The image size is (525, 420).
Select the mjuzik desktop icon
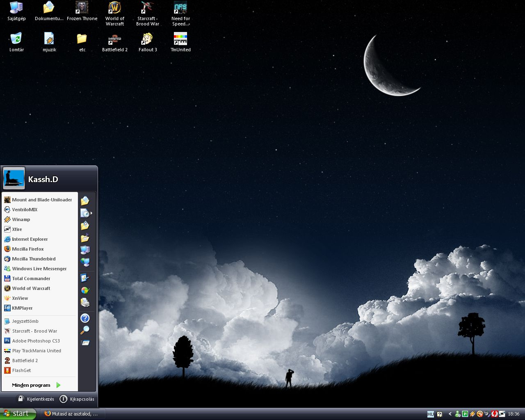click(x=49, y=43)
